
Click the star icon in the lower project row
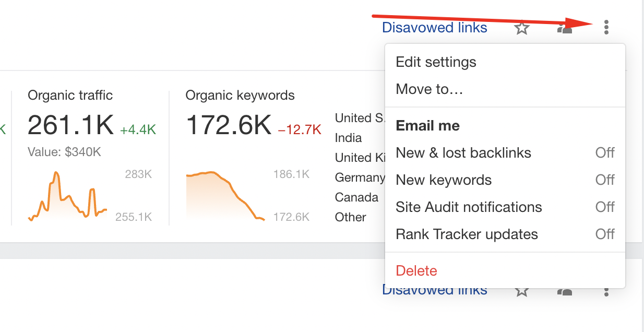(522, 291)
